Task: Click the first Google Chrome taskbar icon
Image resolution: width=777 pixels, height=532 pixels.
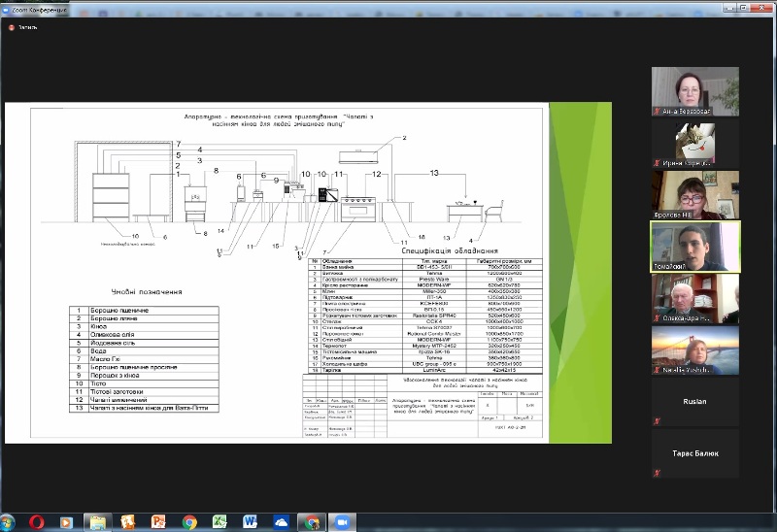Action: coord(189,521)
